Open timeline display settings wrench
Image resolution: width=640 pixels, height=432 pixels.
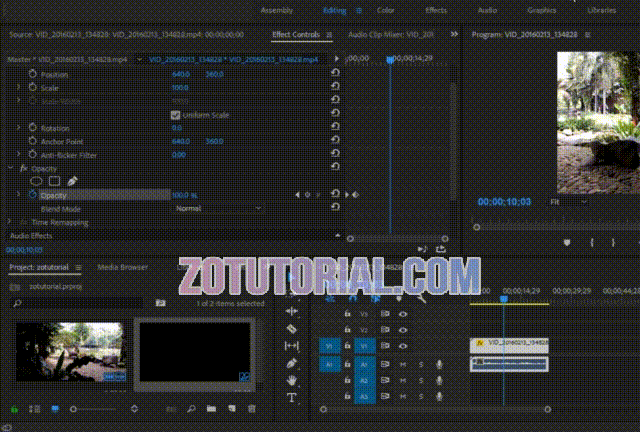421,298
